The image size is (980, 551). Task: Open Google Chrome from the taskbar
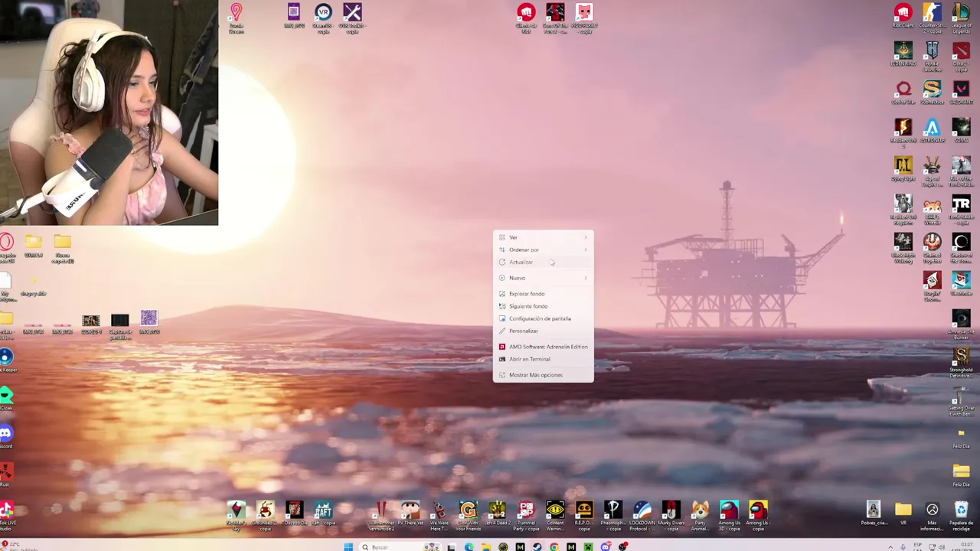tap(554, 546)
